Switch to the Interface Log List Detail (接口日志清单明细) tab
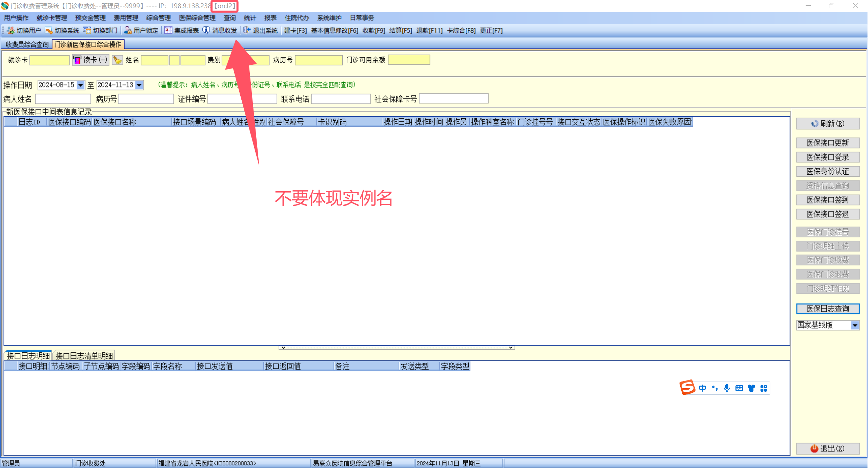Screen dimensions: 868x468 point(84,356)
